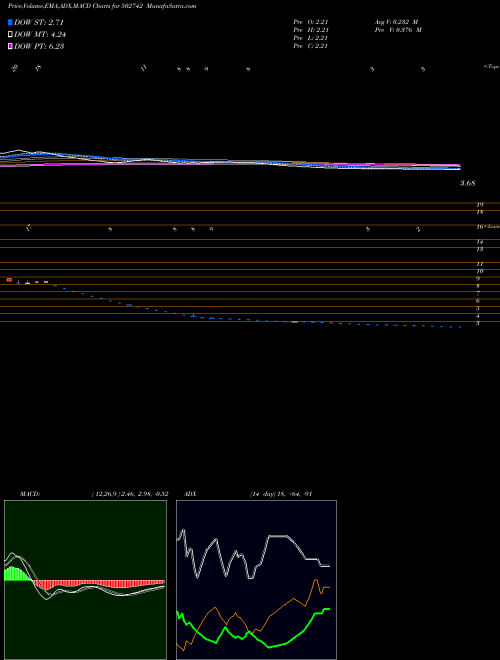The image size is (500, 660).
Task: Click the green positive MACD histogram bars
Action: [x=19, y=574]
